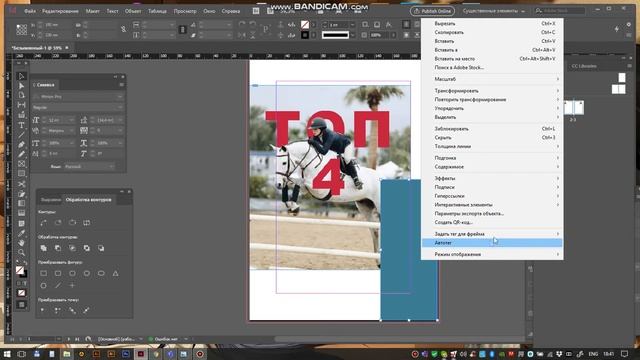Open the font family dropdown in Character panel
Viewport: 640px width, 360px height.
pyautogui.click(x=120, y=97)
